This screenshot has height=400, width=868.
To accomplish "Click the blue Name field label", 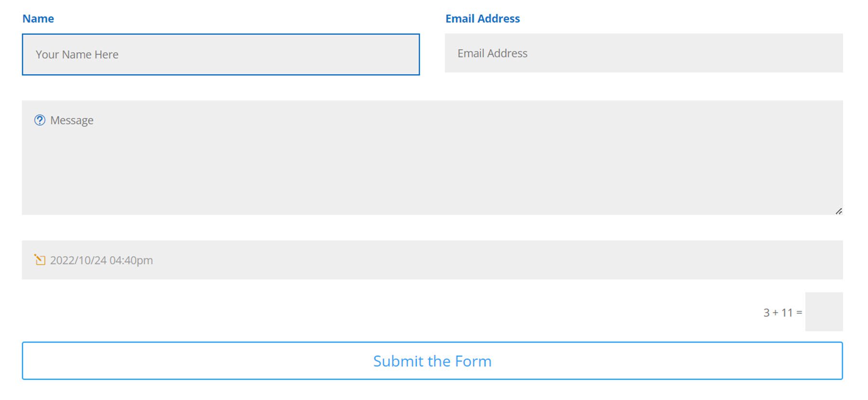I will coord(38,18).
